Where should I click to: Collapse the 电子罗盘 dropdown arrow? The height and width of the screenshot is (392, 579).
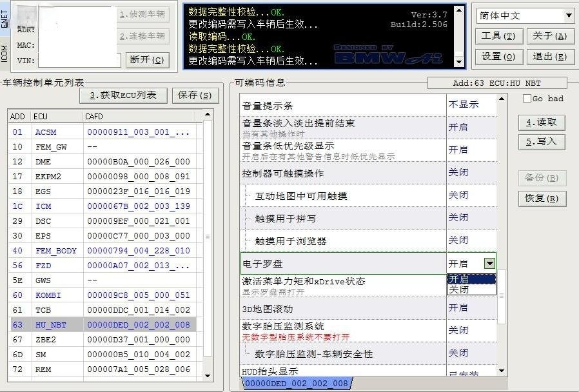[490, 263]
